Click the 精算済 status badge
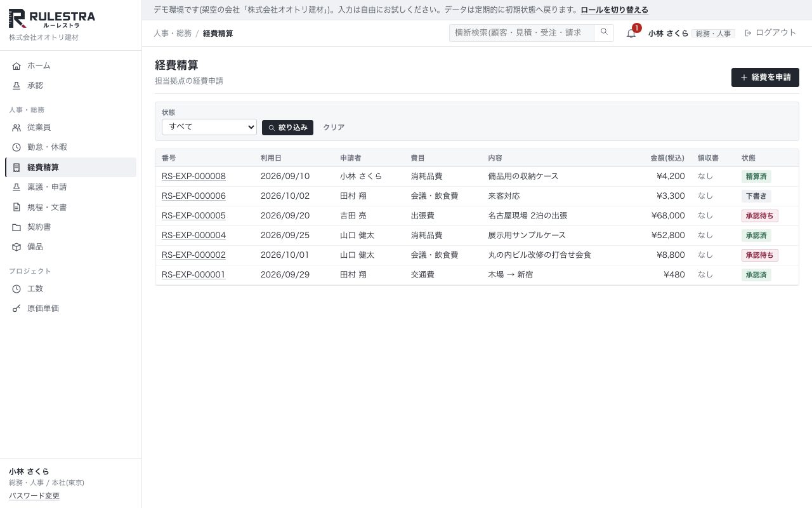The width and height of the screenshot is (812, 508). point(756,177)
